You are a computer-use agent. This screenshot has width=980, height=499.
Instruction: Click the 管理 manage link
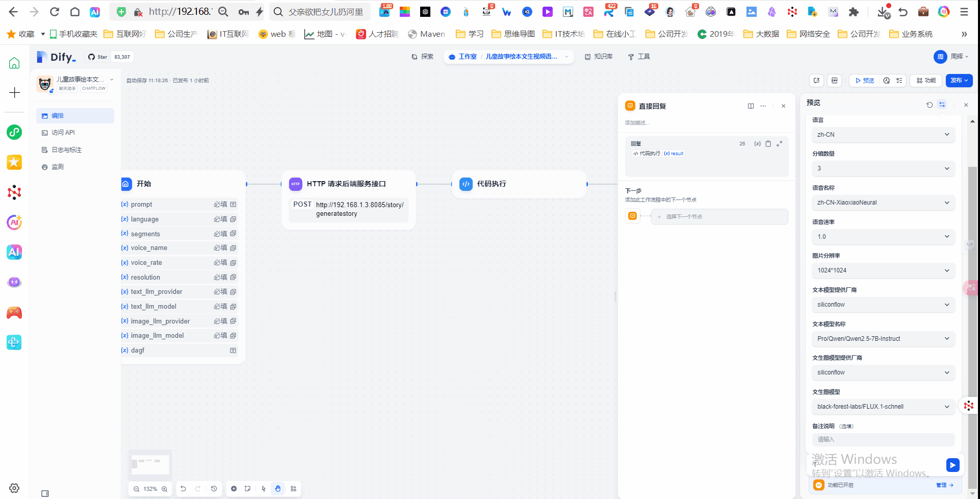(944, 485)
